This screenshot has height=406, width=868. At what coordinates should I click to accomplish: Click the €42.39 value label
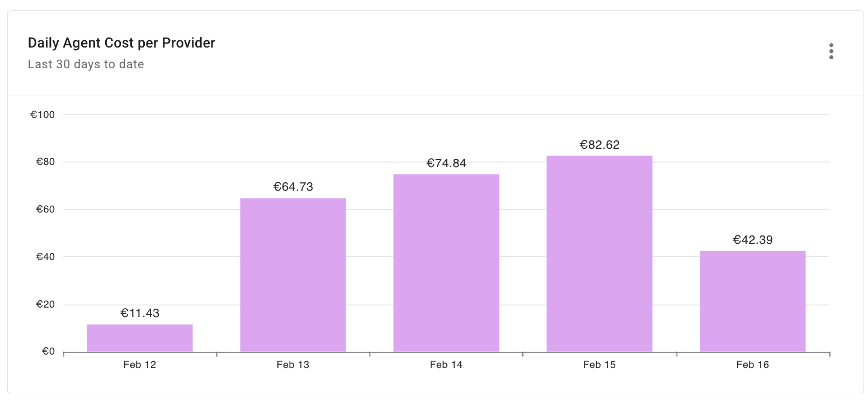pos(752,239)
